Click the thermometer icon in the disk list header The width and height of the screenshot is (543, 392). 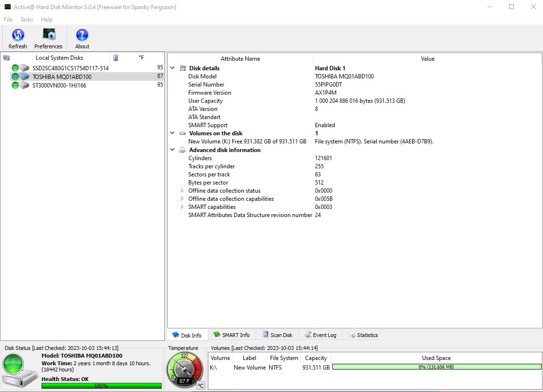115,57
